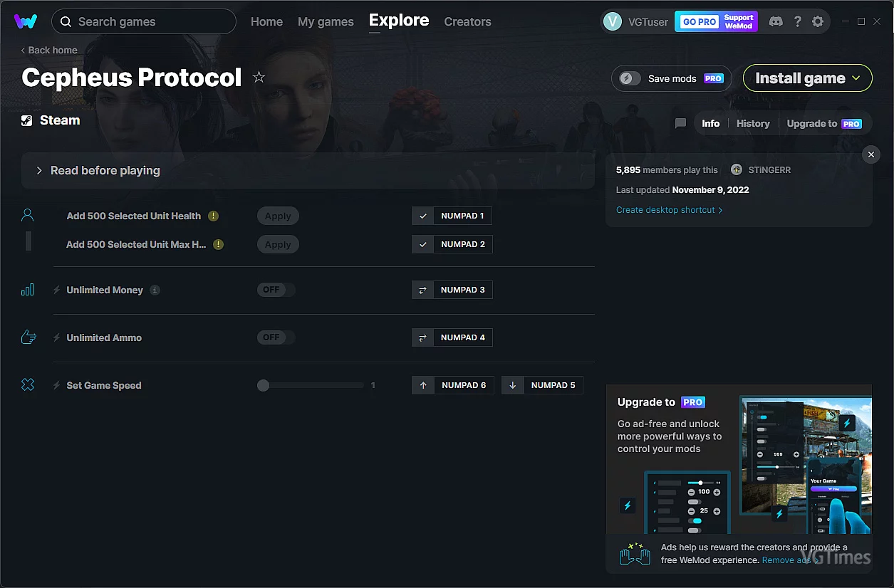894x588 pixels.
Task: Click the thumbs-up weapons category icon
Action: click(x=28, y=337)
